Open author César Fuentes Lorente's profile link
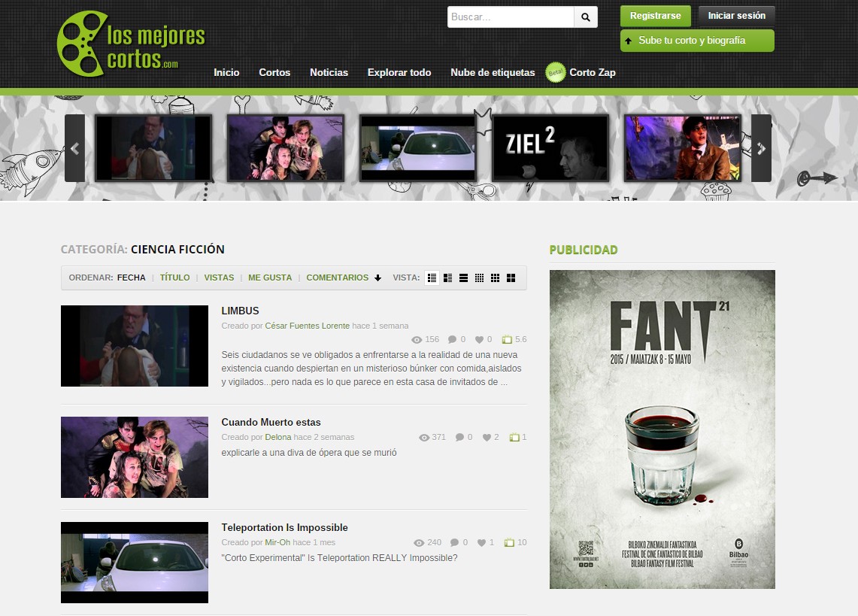Screen dimensions: 858x616 308,326
